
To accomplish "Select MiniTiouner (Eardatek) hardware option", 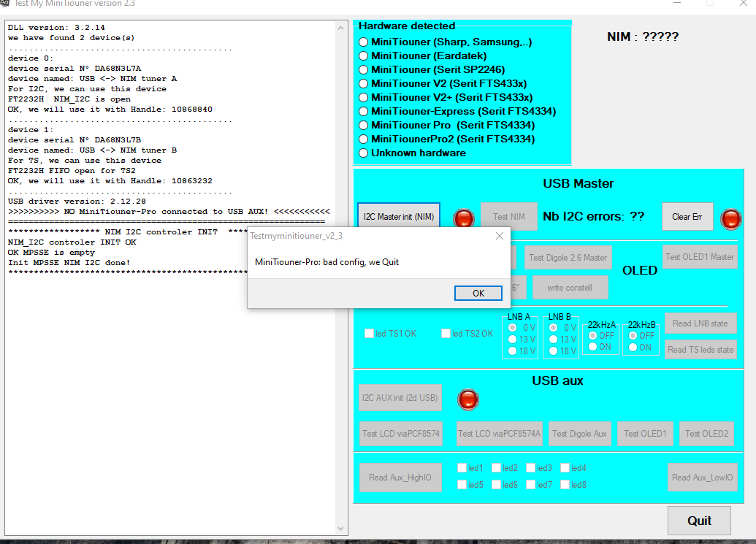I will (x=363, y=56).
